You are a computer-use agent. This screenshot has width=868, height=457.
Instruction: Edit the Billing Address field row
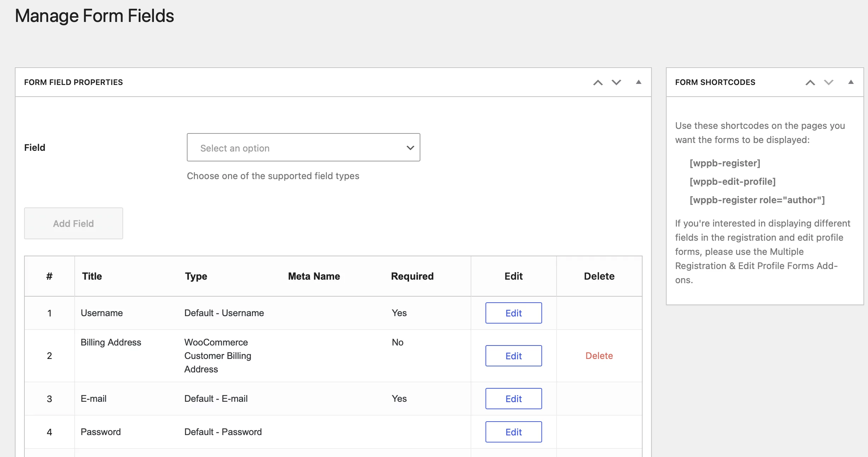click(x=514, y=356)
